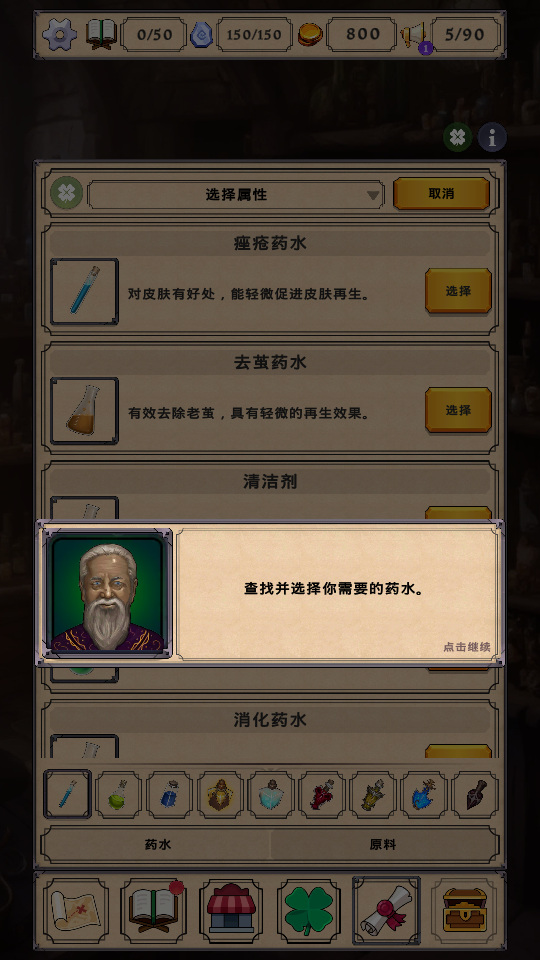Open the sealed scroll icon in bottom bar

pyautogui.click(x=386, y=910)
